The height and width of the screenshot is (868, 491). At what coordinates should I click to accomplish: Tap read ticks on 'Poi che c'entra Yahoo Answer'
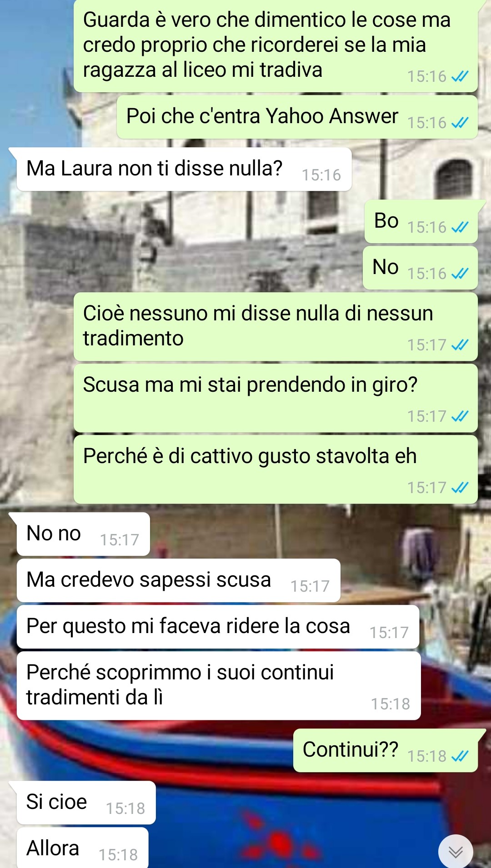[460, 122]
